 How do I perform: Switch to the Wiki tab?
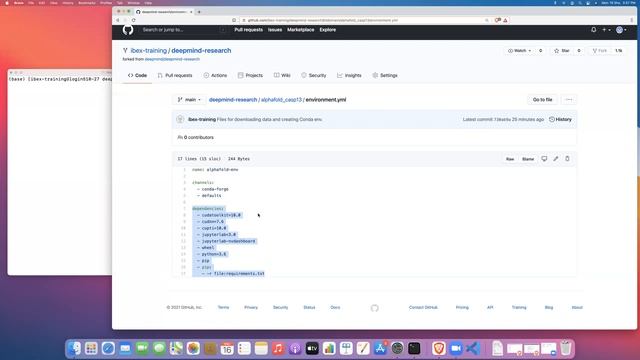[282, 76]
